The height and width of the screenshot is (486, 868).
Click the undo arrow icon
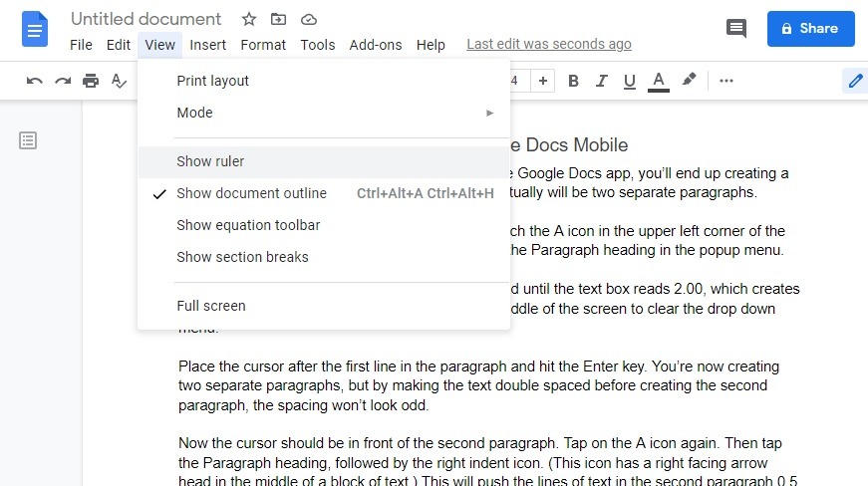pyautogui.click(x=35, y=81)
